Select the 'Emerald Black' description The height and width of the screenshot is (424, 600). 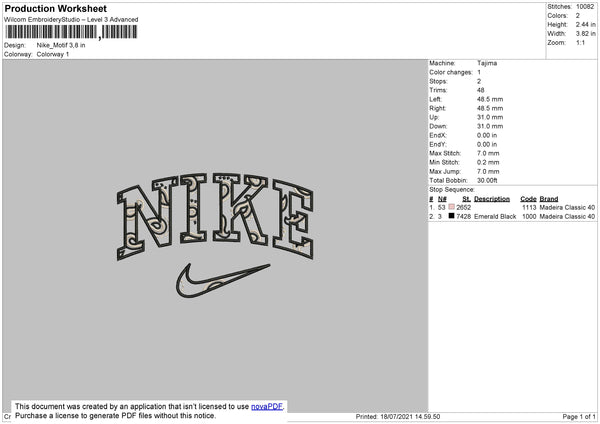(x=495, y=217)
